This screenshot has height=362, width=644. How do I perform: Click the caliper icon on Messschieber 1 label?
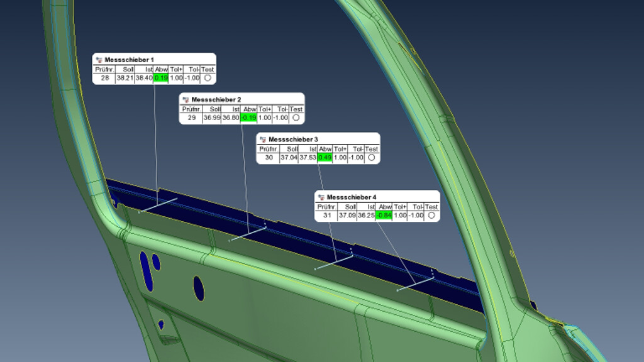99,59
